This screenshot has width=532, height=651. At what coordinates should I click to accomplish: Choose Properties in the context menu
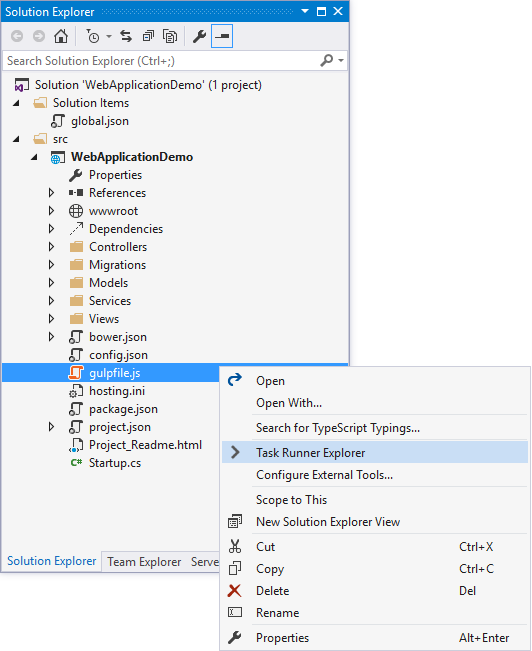375,638
